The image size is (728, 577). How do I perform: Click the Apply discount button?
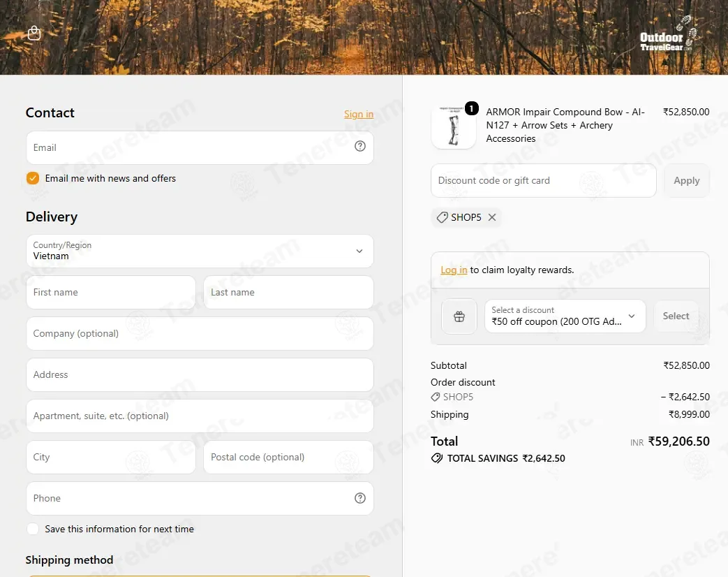click(686, 180)
